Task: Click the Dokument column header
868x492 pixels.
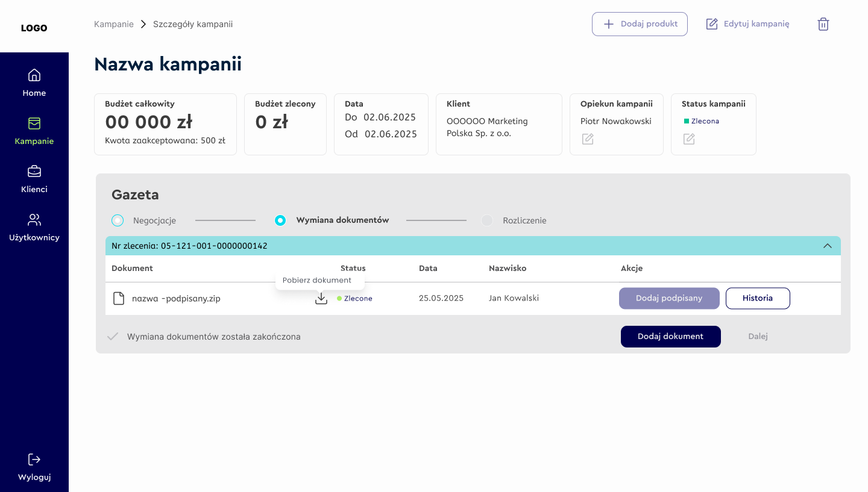Action: pyautogui.click(x=133, y=268)
